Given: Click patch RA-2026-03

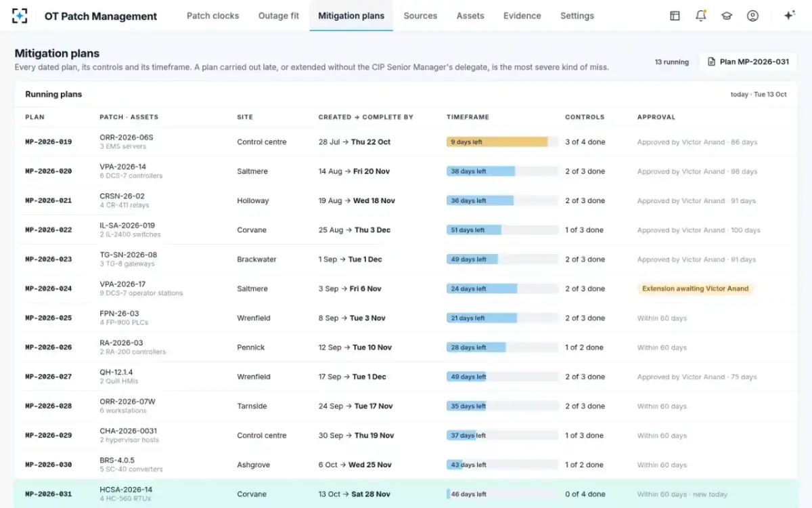Looking at the screenshot, I should point(121,343).
